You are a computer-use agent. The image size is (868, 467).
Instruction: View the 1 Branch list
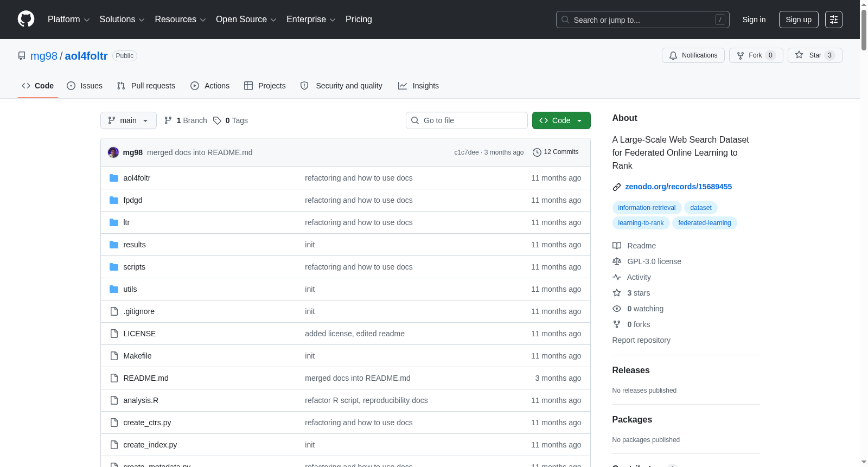point(186,120)
